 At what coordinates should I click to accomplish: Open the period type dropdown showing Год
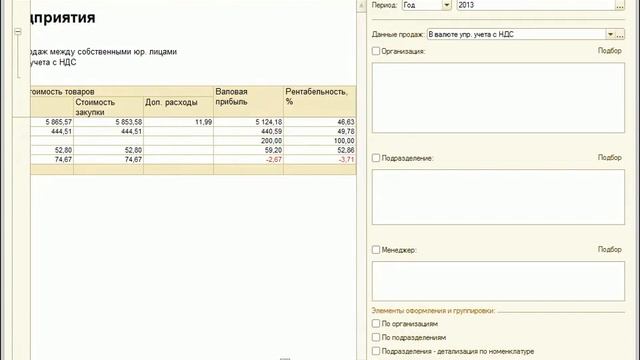click(447, 5)
